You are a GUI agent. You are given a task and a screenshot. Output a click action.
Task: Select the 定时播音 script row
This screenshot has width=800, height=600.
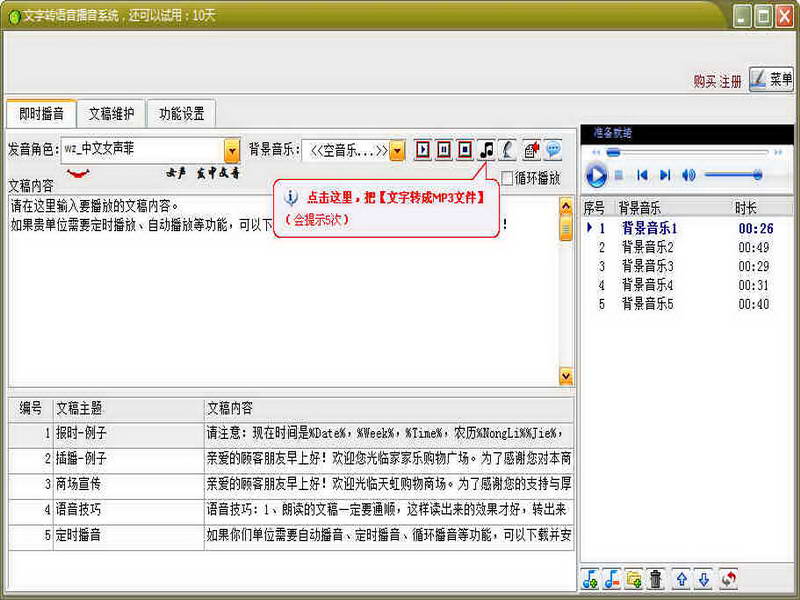[291, 535]
